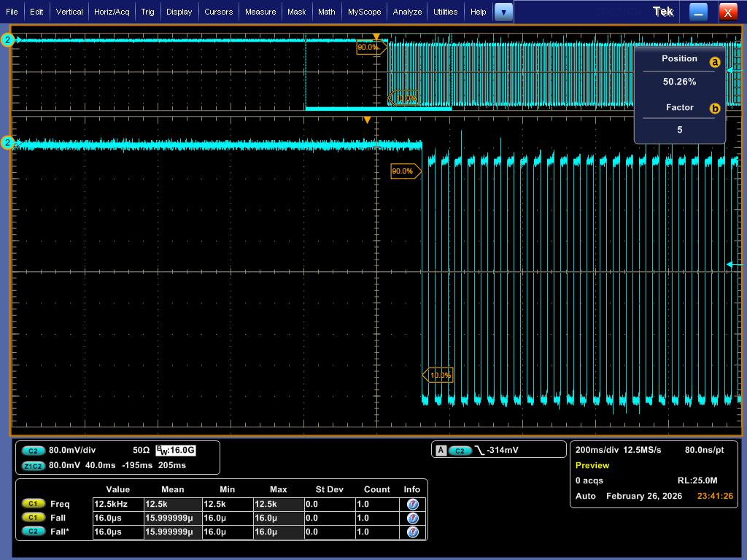Viewport: 747px width, 560px height.
Task: Open the Measure menu
Action: click(260, 12)
